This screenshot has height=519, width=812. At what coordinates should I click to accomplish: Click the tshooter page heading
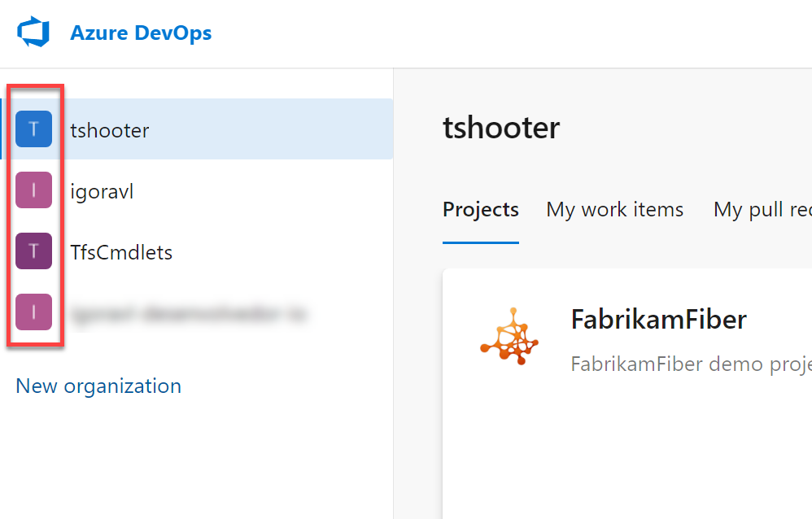(501, 128)
